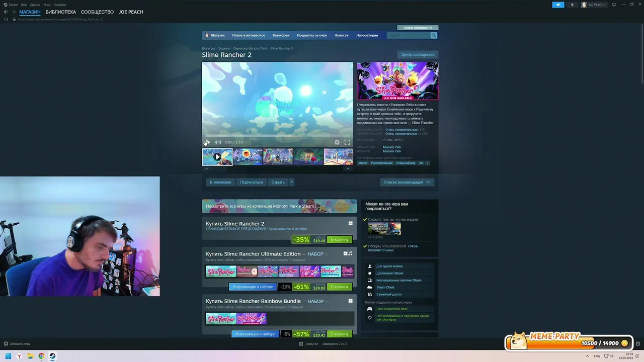The height and width of the screenshot is (362, 644).
Task: Show Rainbow Bundle info
Action: pos(255,334)
